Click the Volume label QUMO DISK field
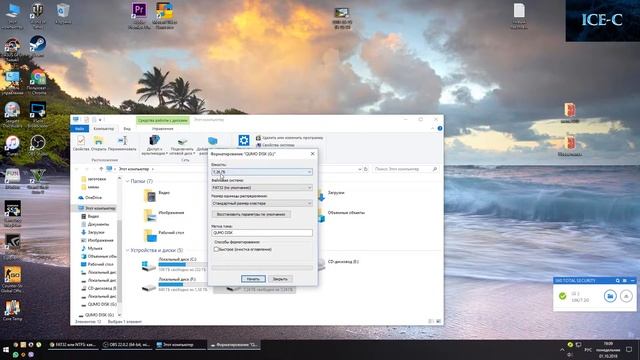The height and width of the screenshot is (360, 640). click(262, 233)
